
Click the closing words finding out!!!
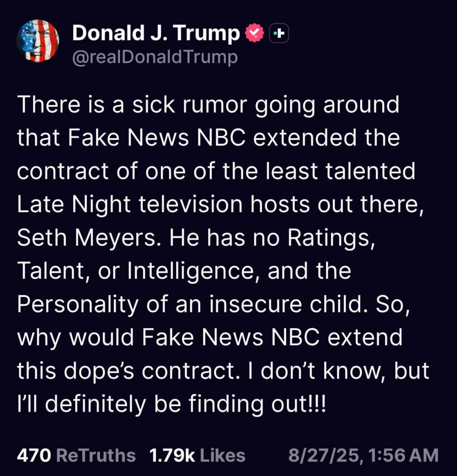point(257,404)
